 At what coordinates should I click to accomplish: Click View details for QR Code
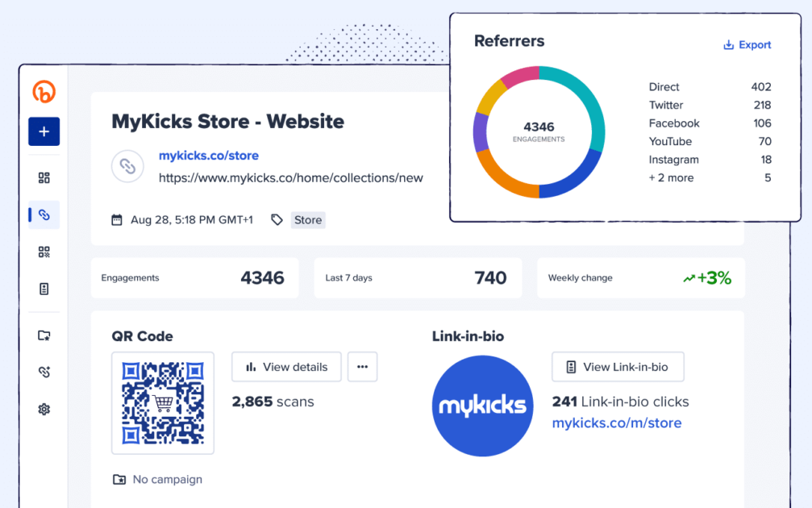pos(286,367)
